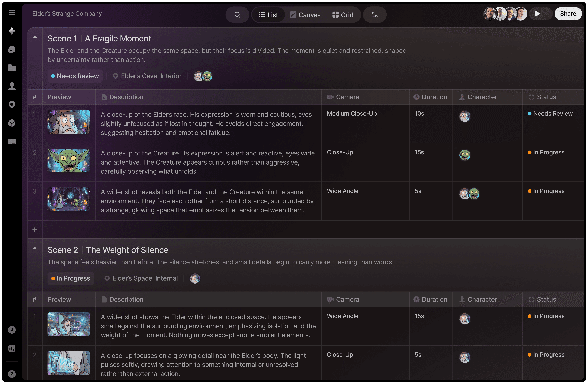Open dropdown arrow next to play button
The height and width of the screenshot is (384, 588).
point(547,14)
